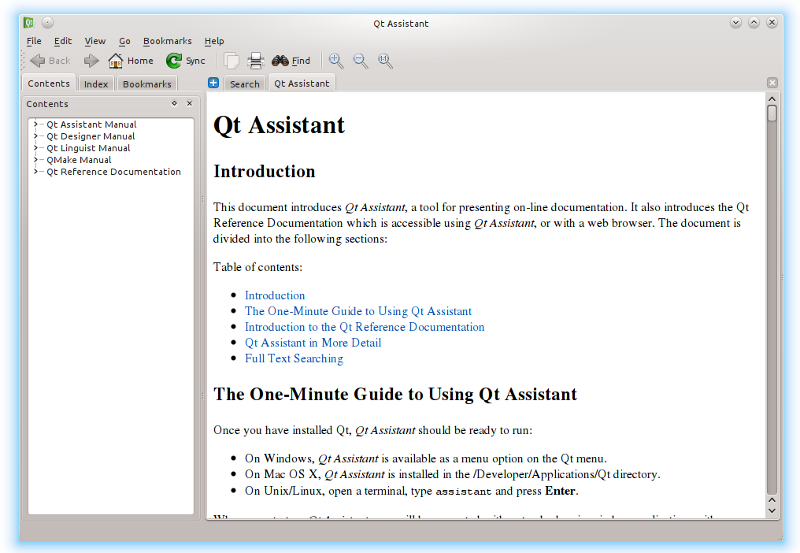The height and width of the screenshot is (553, 800).
Task: Float the Contents dock panel
Action: click(x=174, y=103)
